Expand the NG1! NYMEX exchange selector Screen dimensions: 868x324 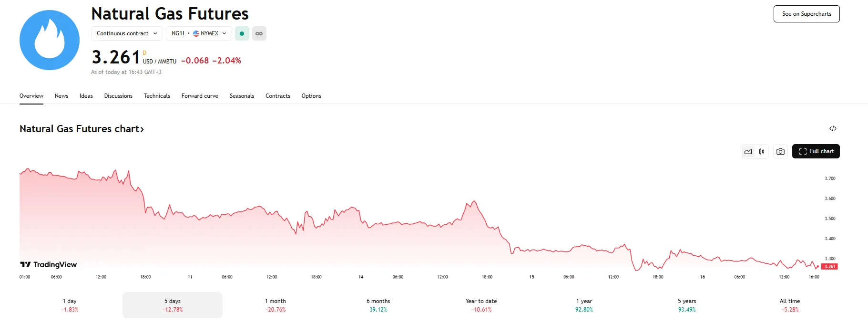click(199, 33)
